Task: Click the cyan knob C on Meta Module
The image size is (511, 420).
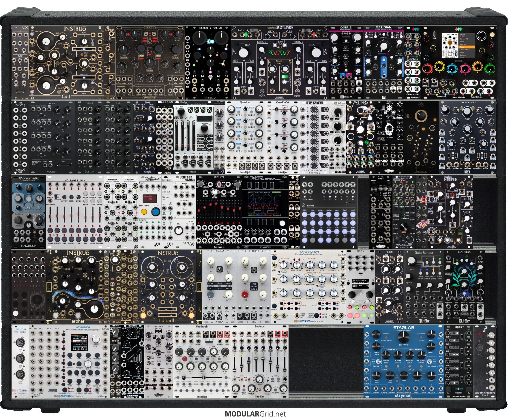Action: tap(452, 68)
